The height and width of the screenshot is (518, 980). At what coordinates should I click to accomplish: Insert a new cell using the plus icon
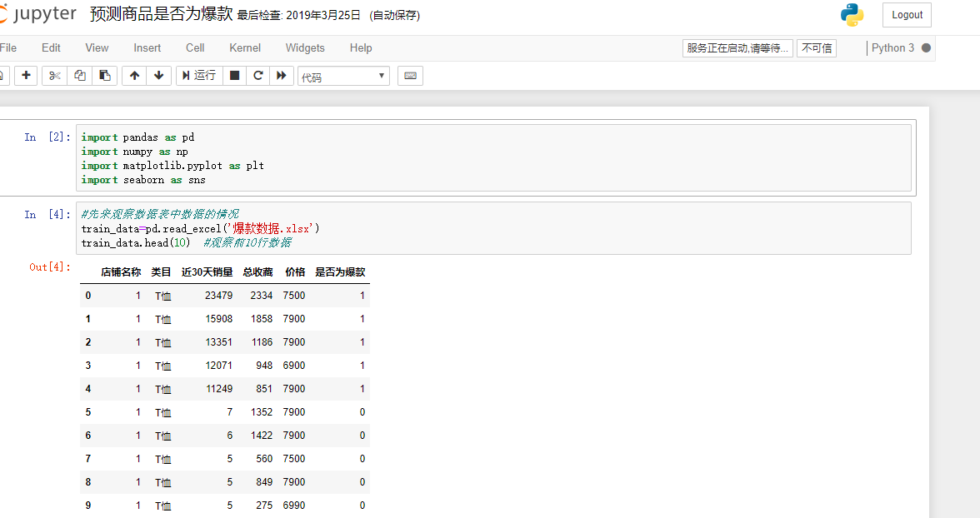pos(25,75)
